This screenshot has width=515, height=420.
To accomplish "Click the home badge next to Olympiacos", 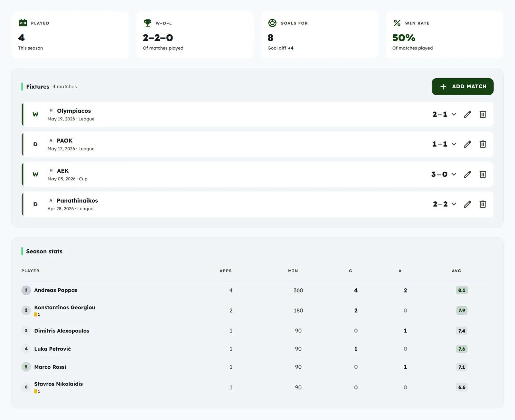I will [x=51, y=110].
